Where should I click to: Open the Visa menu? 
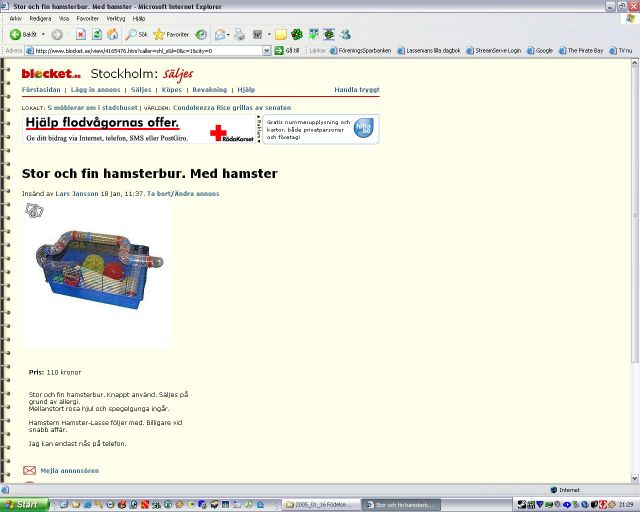pyautogui.click(x=64, y=19)
